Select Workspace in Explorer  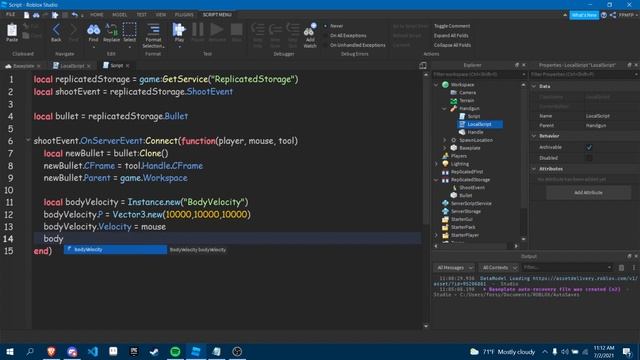click(462, 84)
